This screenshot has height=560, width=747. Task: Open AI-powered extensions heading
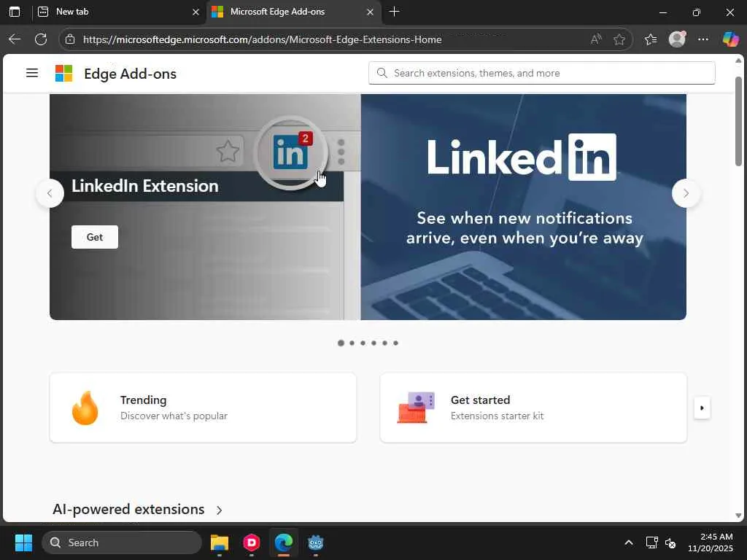(128, 510)
